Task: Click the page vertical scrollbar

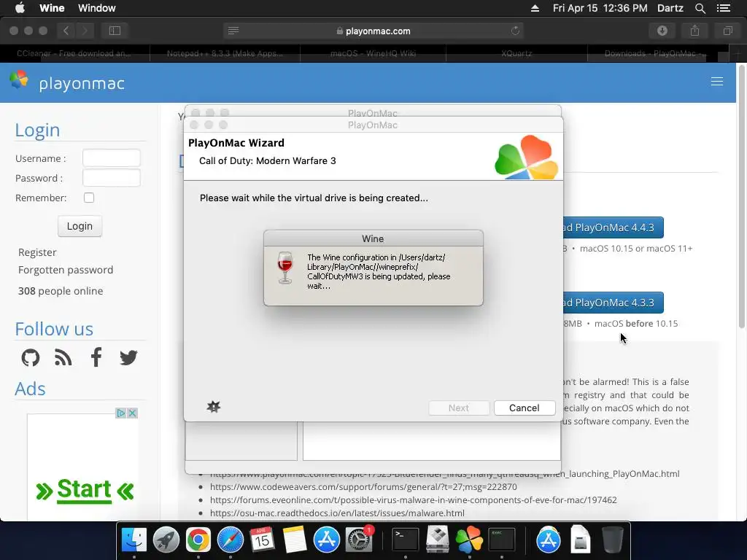Action: coord(741,198)
